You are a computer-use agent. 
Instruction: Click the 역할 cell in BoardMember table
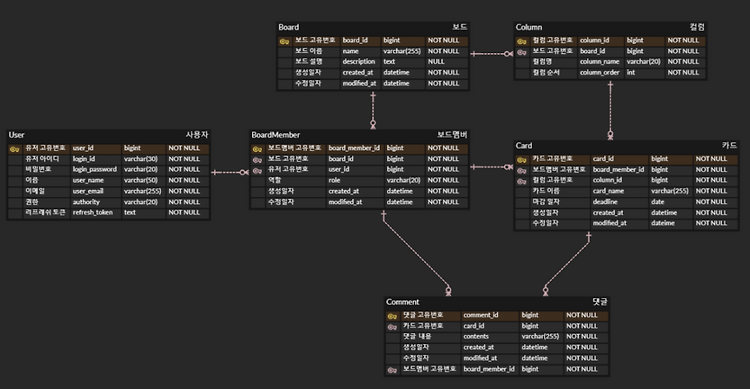point(274,180)
